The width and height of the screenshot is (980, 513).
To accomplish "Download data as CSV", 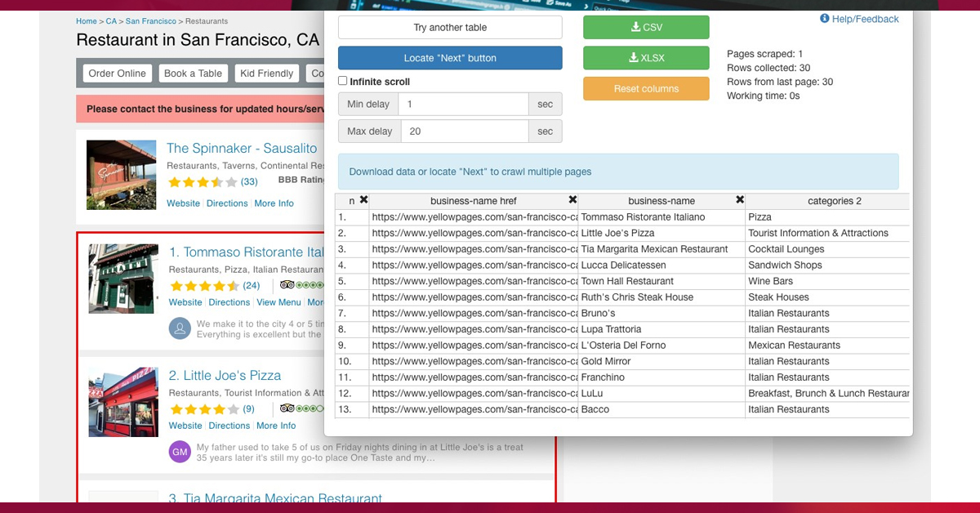I will pyautogui.click(x=646, y=27).
